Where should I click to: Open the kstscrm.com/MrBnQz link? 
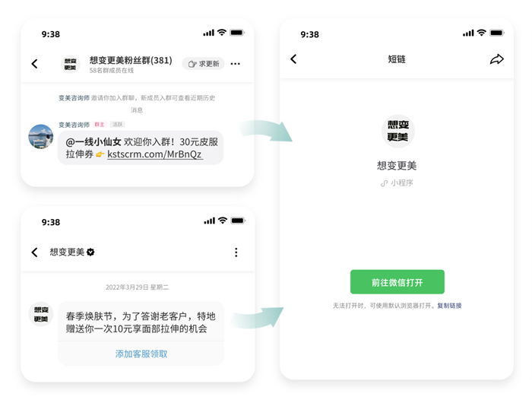(155, 154)
